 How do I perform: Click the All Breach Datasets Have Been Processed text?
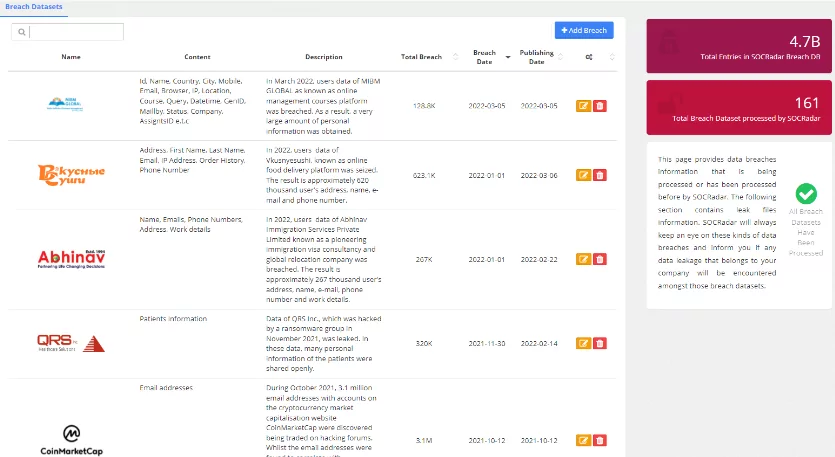click(806, 232)
